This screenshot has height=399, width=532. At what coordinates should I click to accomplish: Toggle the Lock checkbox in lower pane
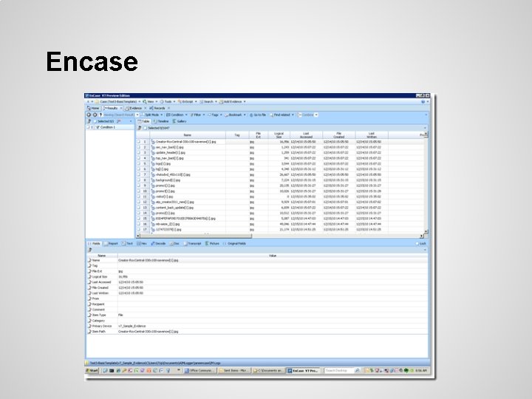click(x=417, y=244)
